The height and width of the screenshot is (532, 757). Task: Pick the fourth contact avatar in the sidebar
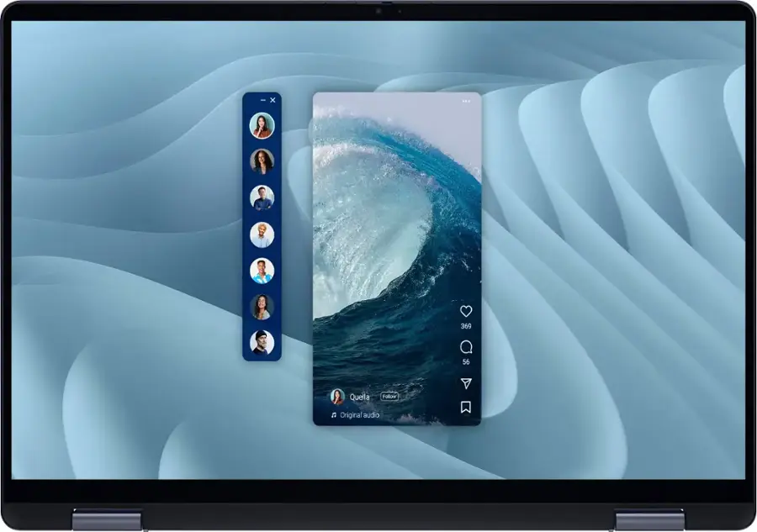(262, 234)
